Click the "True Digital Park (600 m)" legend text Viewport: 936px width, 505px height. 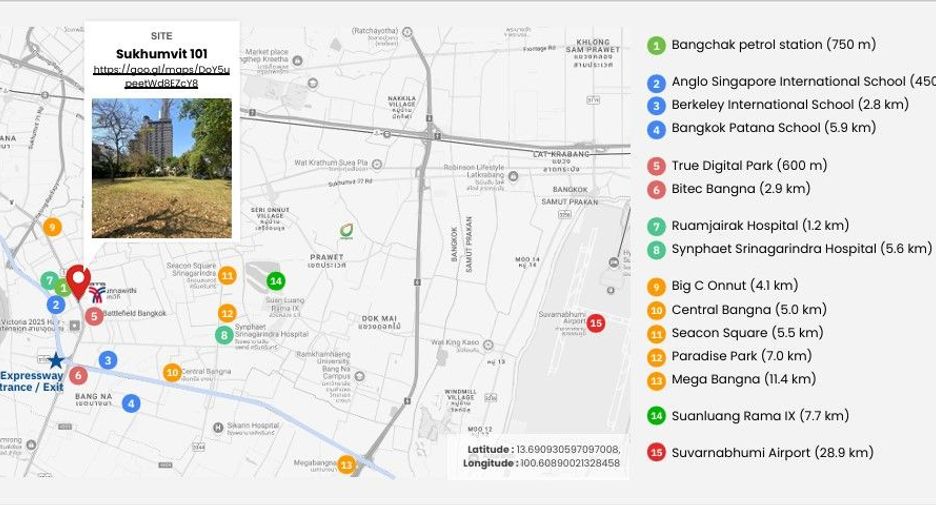(749, 165)
